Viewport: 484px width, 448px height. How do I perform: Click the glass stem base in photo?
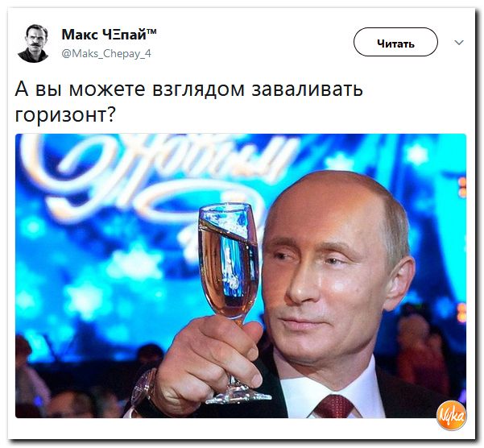tap(238, 396)
